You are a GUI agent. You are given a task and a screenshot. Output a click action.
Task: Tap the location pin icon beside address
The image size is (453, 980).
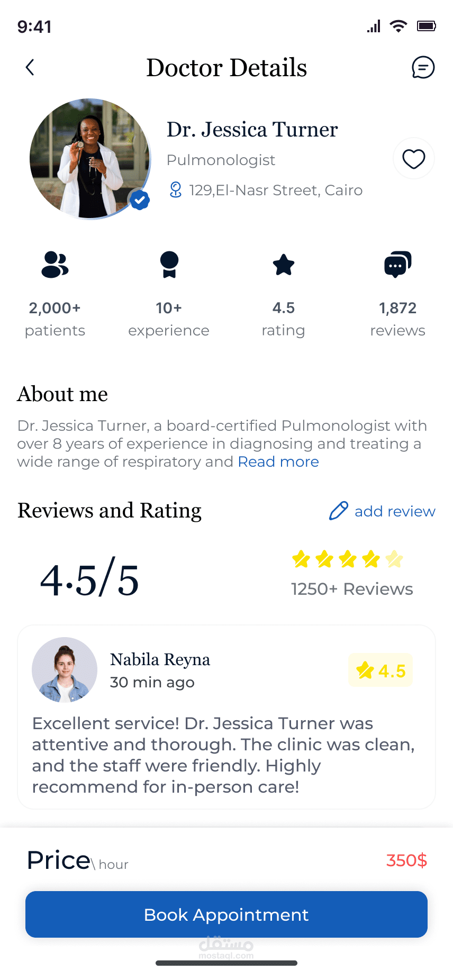(x=175, y=190)
